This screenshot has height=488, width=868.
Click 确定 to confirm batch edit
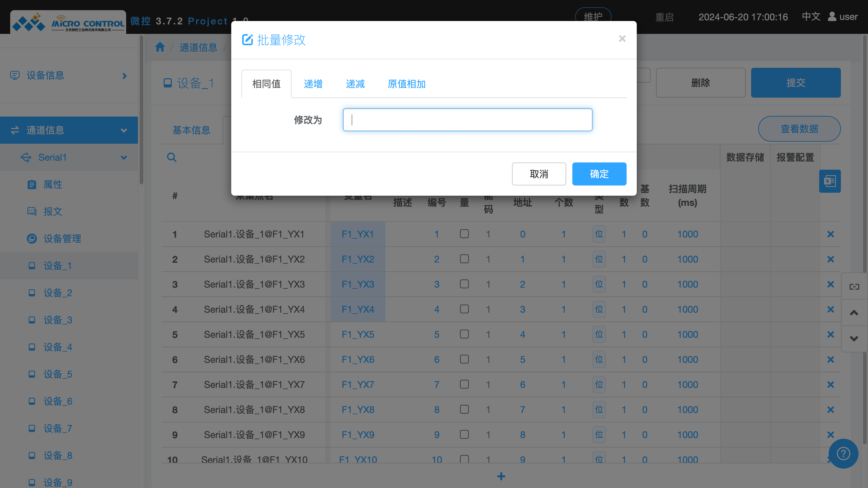599,174
